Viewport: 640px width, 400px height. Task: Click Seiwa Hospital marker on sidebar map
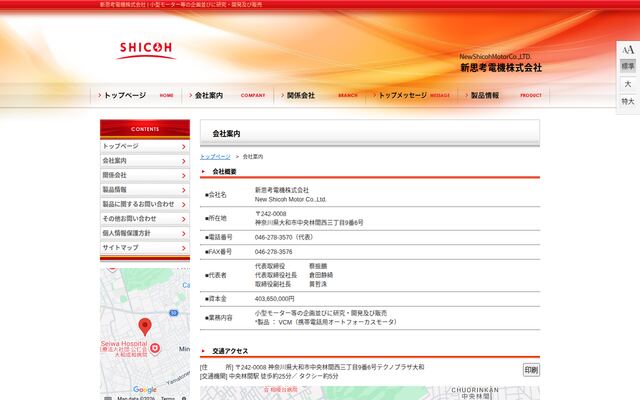coord(155,348)
